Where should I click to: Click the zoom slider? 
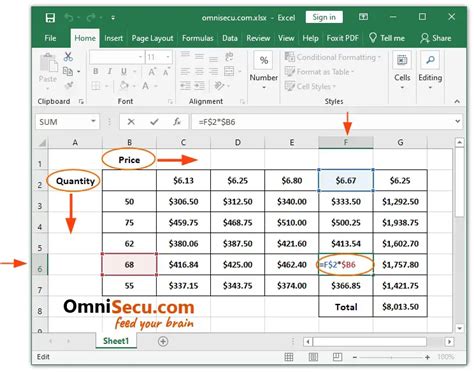391,357
